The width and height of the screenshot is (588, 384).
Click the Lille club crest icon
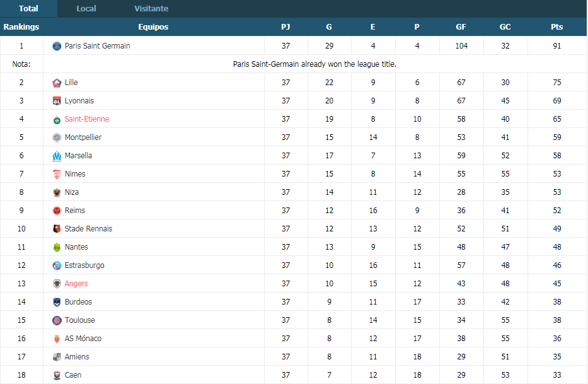pyautogui.click(x=57, y=83)
